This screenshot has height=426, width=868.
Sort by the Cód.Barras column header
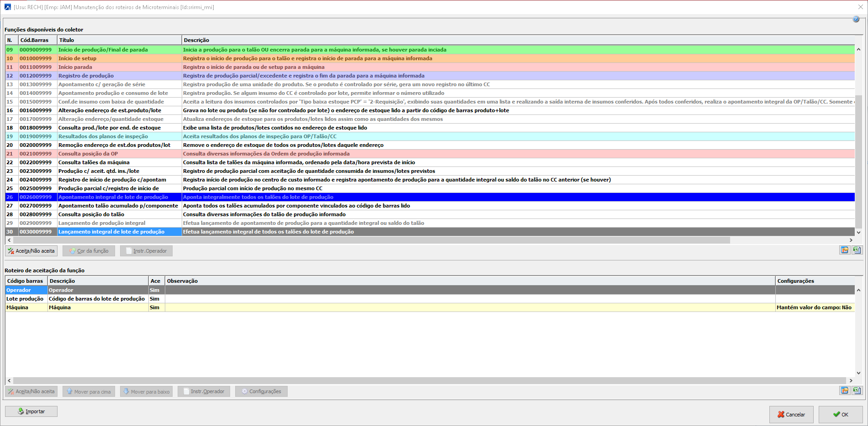point(37,40)
